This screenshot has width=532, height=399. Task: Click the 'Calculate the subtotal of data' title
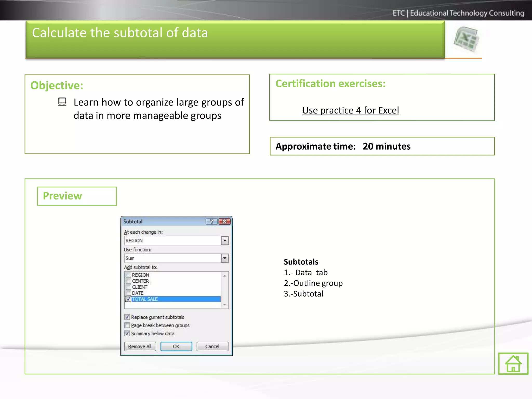click(120, 33)
